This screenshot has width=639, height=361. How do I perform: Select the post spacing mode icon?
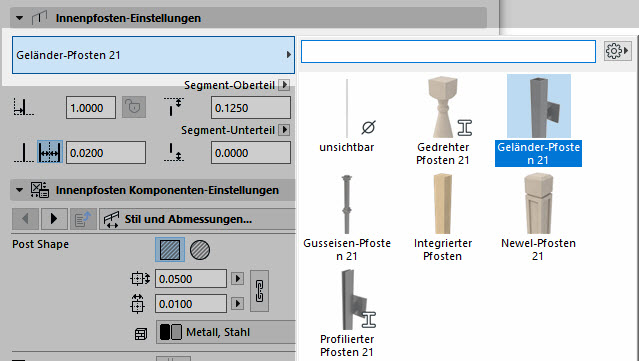point(50,152)
